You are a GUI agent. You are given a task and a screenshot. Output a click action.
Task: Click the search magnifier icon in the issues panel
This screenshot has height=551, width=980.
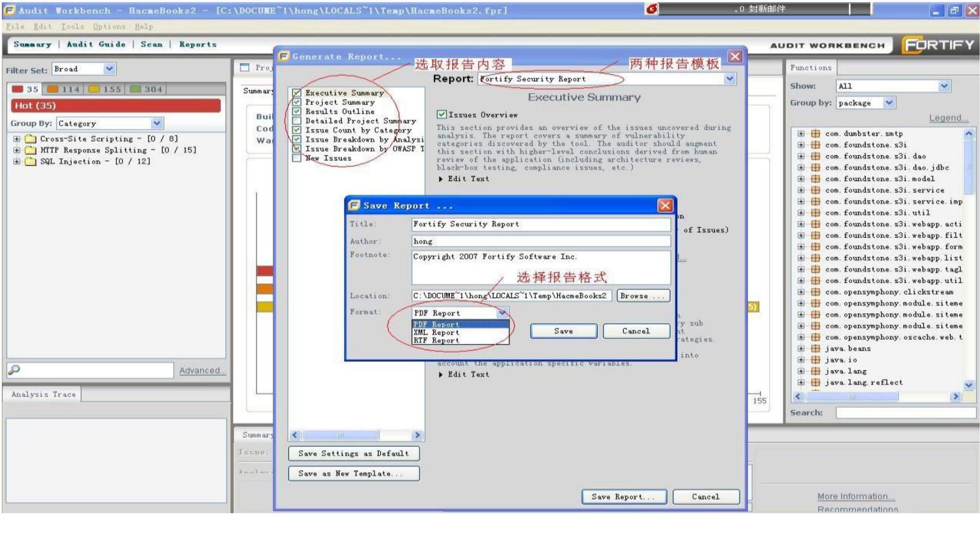coord(14,369)
